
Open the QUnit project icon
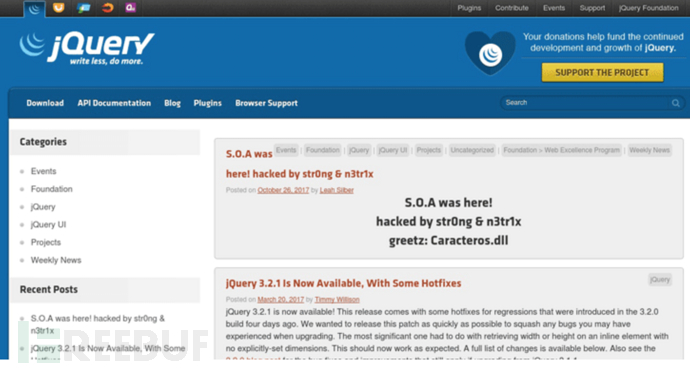(x=130, y=7)
